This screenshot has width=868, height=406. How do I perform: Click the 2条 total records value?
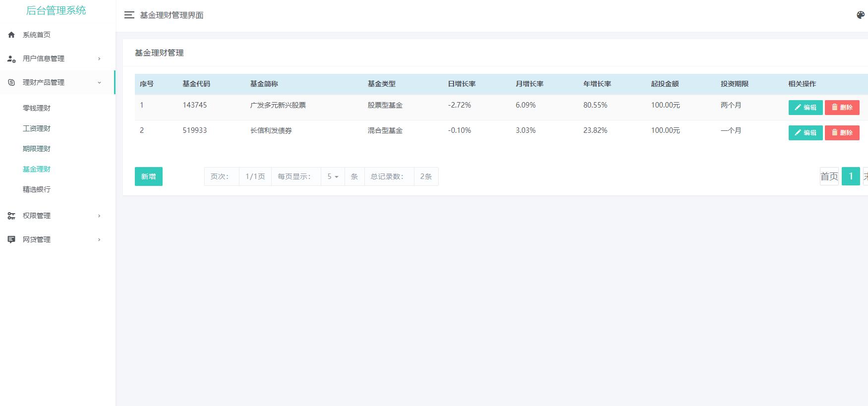426,176
